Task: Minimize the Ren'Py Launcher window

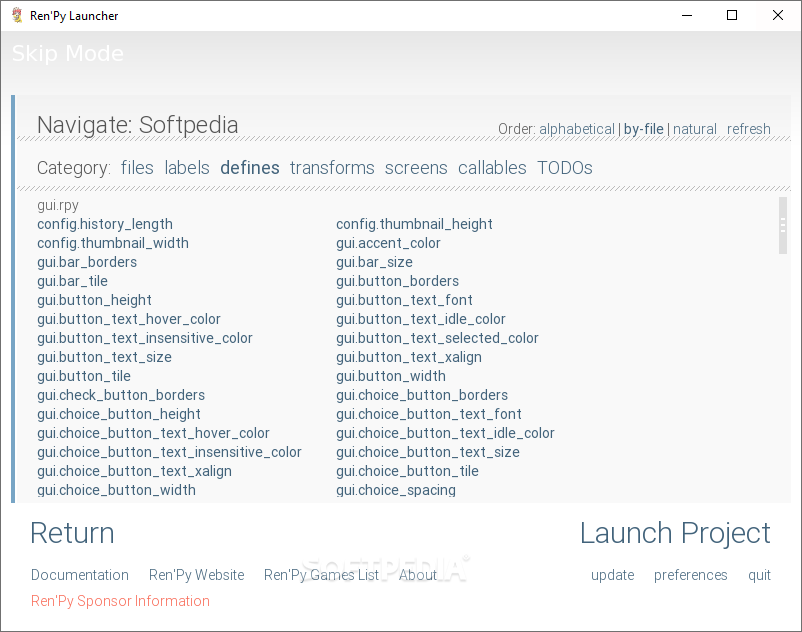Action: coord(687,15)
